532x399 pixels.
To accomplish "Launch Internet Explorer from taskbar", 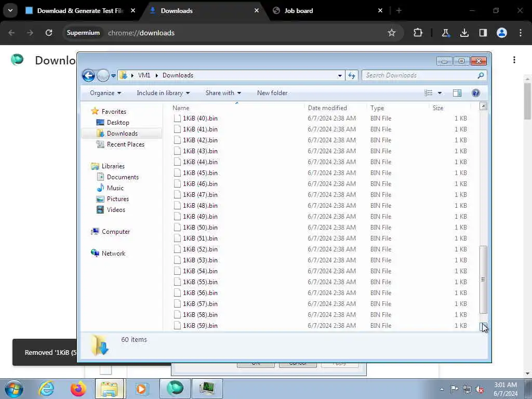I will point(46,389).
